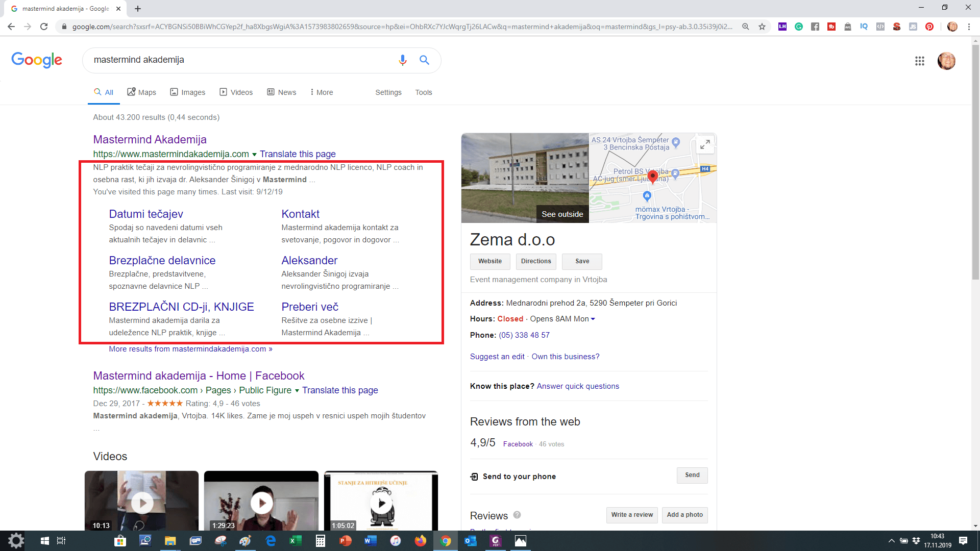This screenshot has width=980, height=551.
Task: Click the blue search magnifier icon
Action: click(424, 60)
